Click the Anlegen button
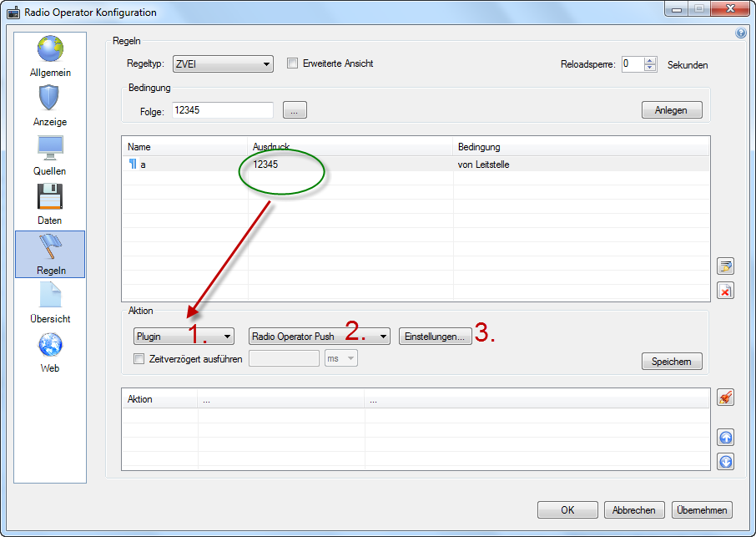Viewport: 756px width, 537px height. pos(672,110)
